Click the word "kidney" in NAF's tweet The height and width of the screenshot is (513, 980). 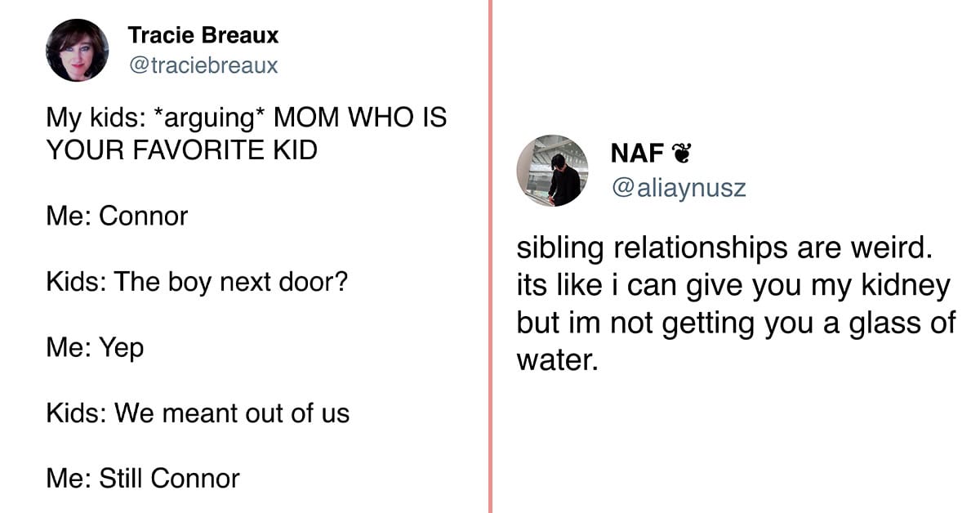point(904,287)
